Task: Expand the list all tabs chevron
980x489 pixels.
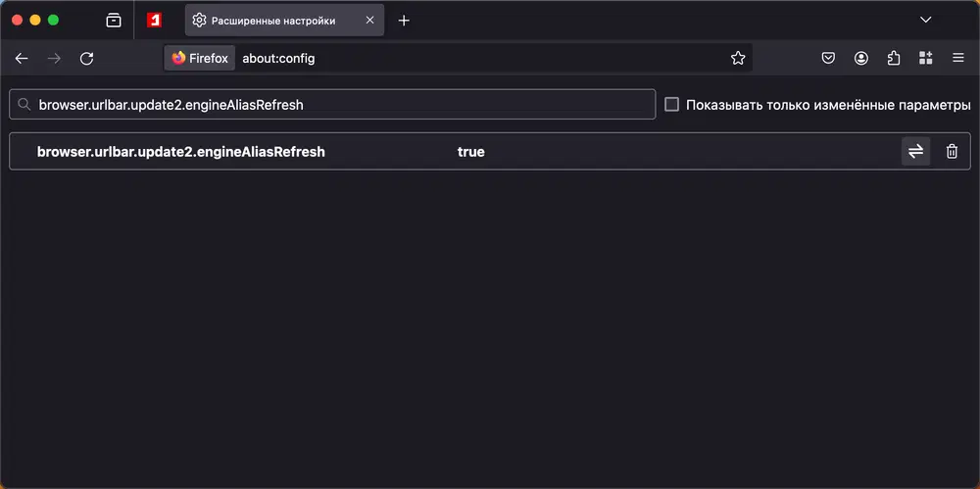Action: click(925, 20)
